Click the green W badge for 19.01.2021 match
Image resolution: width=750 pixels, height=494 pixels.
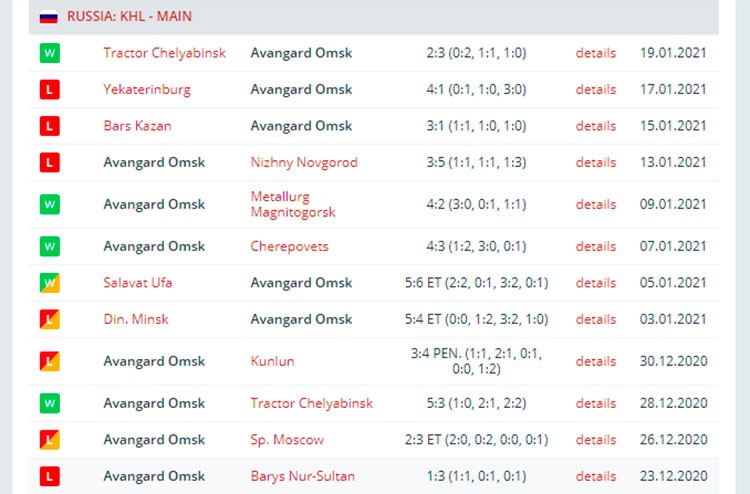(x=50, y=53)
